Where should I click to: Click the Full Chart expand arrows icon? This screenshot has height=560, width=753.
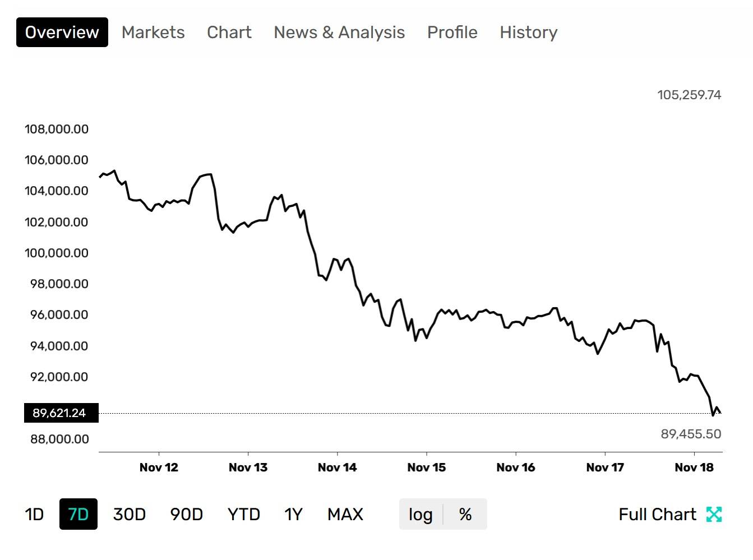714,514
